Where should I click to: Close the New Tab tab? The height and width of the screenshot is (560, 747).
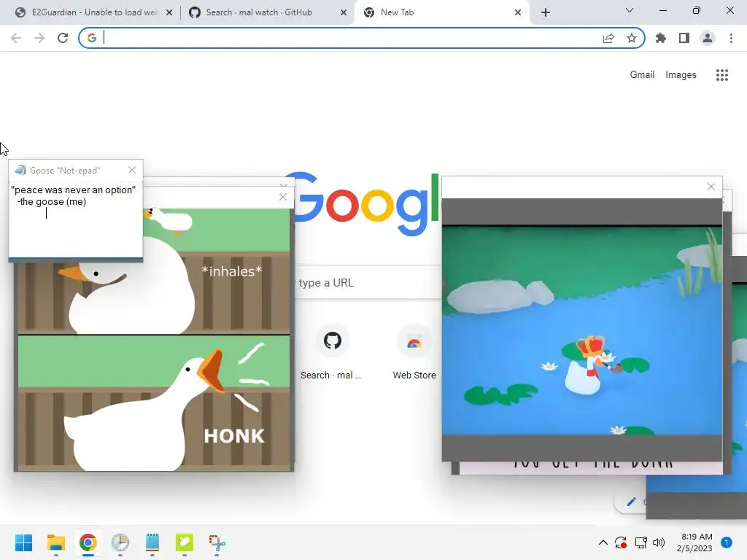pos(518,12)
